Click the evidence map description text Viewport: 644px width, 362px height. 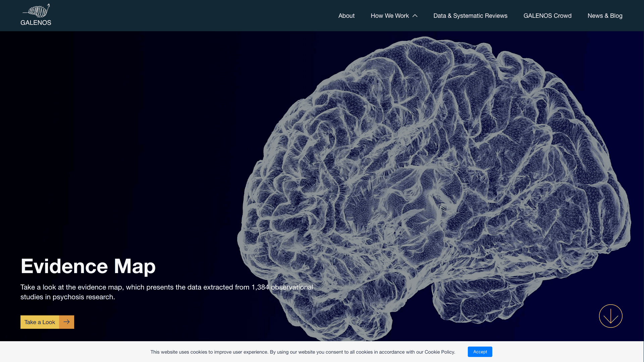[x=167, y=292]
